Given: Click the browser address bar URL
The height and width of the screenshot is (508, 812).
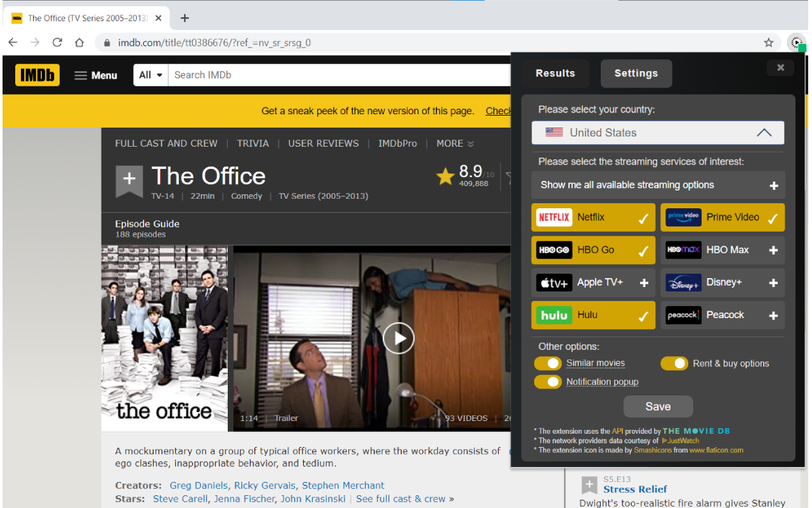Looking at the screenshot, I should pyautogui.click(x=214, y=43).
